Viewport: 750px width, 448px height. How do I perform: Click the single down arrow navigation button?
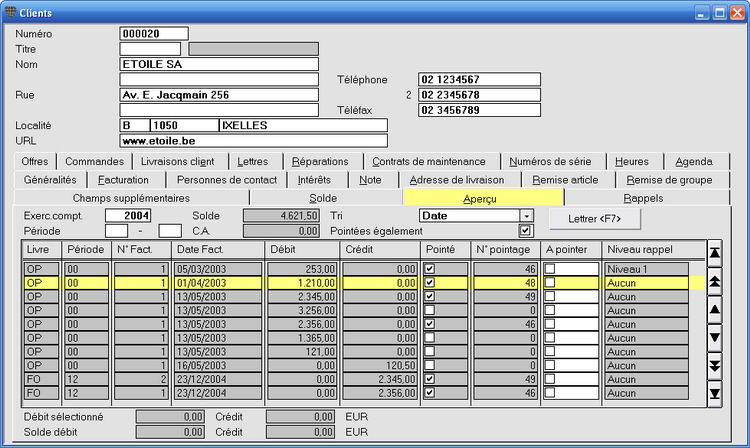click(714, 338)
